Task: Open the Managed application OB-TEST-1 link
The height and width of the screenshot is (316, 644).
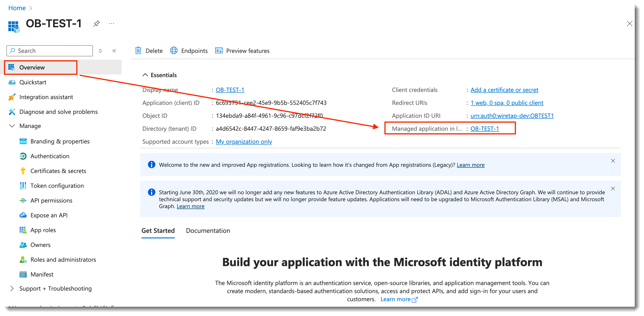Action: click(x=485, y=129)
